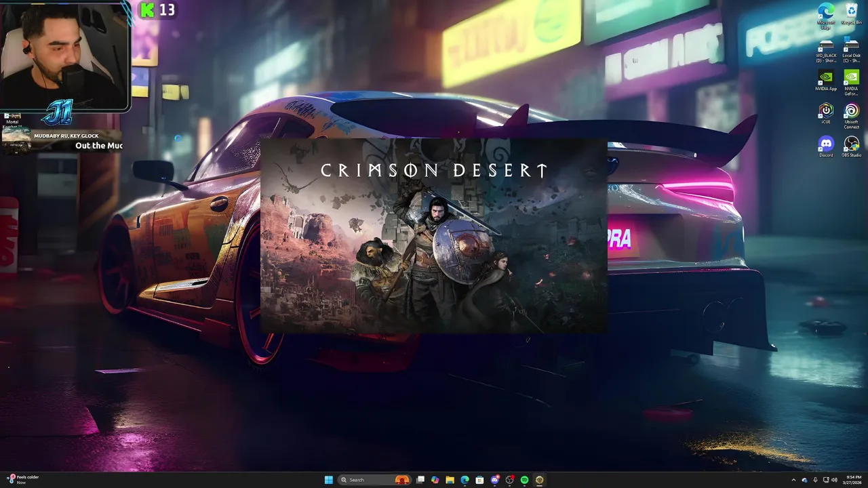This screenshot has width=868, height=488.
Task: Open the OneDrive tray icon
Action: click(x=804, y=480)
